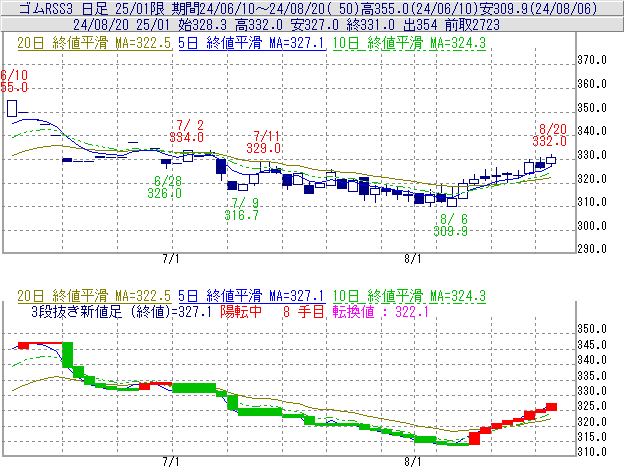Click the '8/1' date label under lower chart

click(x=413, y=462)
